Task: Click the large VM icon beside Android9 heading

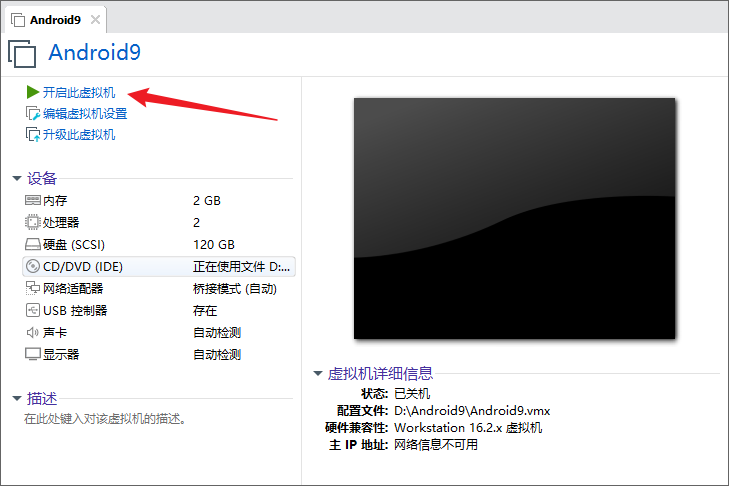Action: 22,54
